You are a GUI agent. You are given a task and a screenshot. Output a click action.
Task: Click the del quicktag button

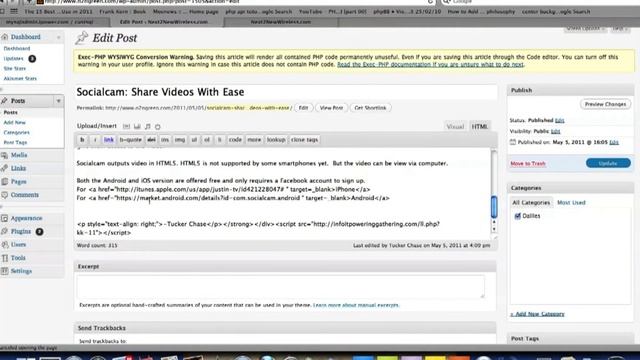click(151, 140)
